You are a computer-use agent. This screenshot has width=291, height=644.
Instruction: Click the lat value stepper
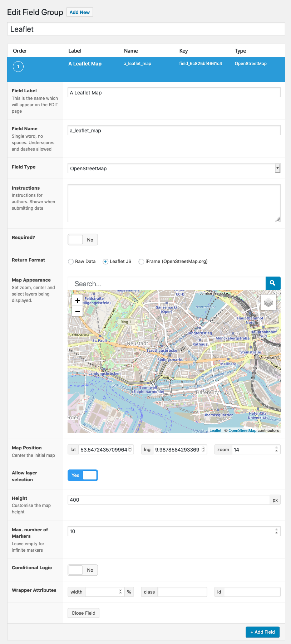coord(130,449)
